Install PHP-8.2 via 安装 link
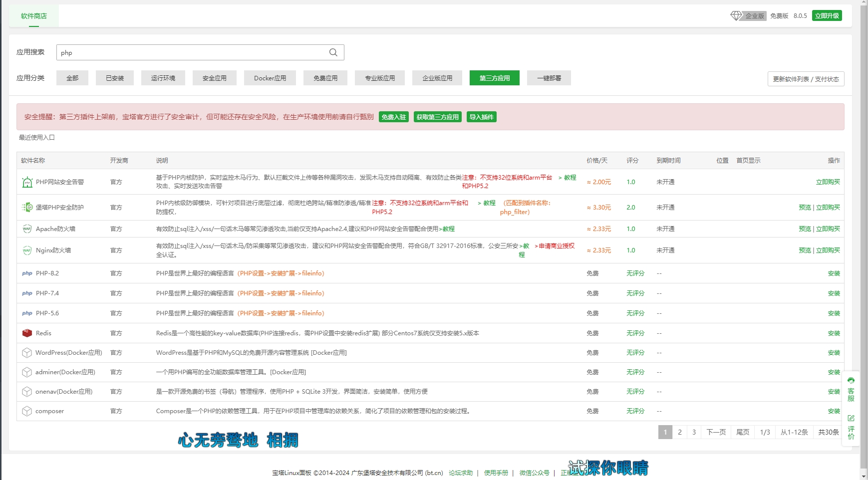Screen dimensions: 868x480 (834, 273)
